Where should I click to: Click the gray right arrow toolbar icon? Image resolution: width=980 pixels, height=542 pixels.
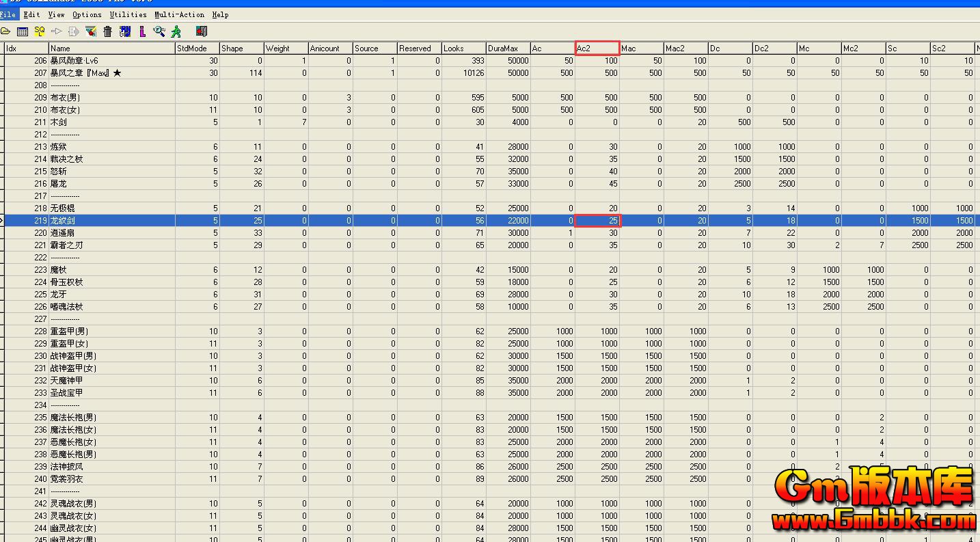click(x=57, y=31)
